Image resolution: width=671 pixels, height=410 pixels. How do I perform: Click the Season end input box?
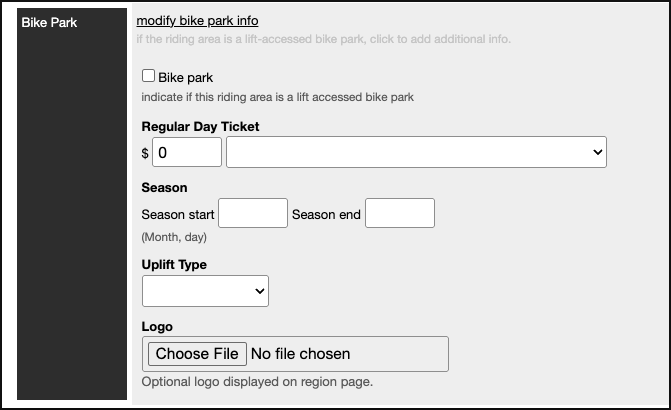pyautogui.click(x=400, y=213)
